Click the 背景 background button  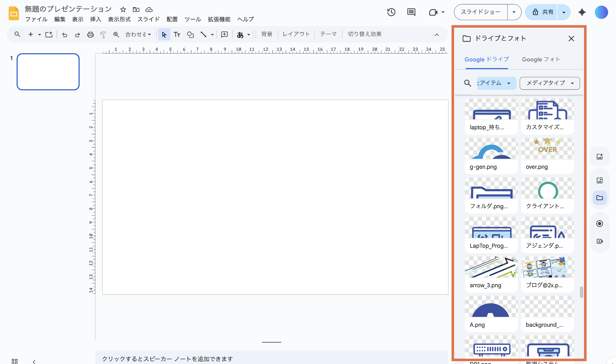tap(267, 34)
